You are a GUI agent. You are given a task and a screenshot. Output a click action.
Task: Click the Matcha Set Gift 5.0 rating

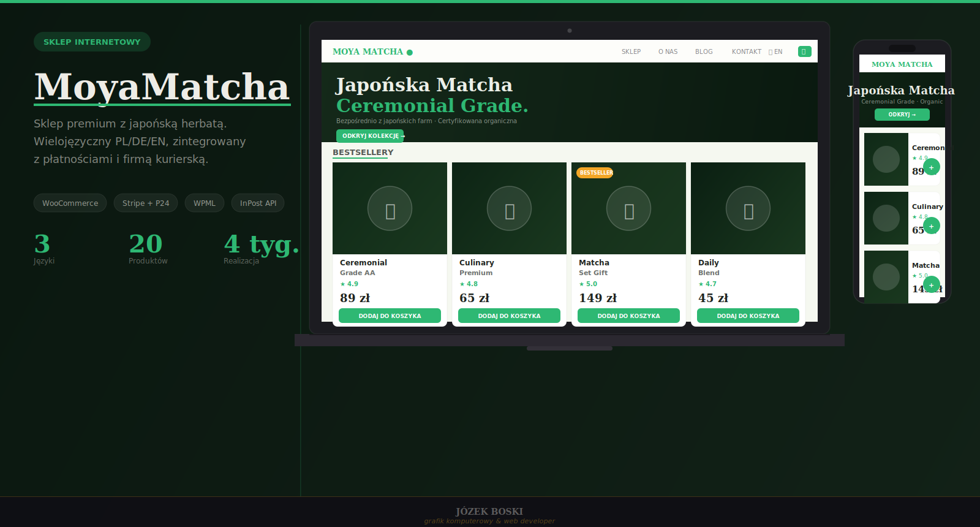click(x=588, y=284)
